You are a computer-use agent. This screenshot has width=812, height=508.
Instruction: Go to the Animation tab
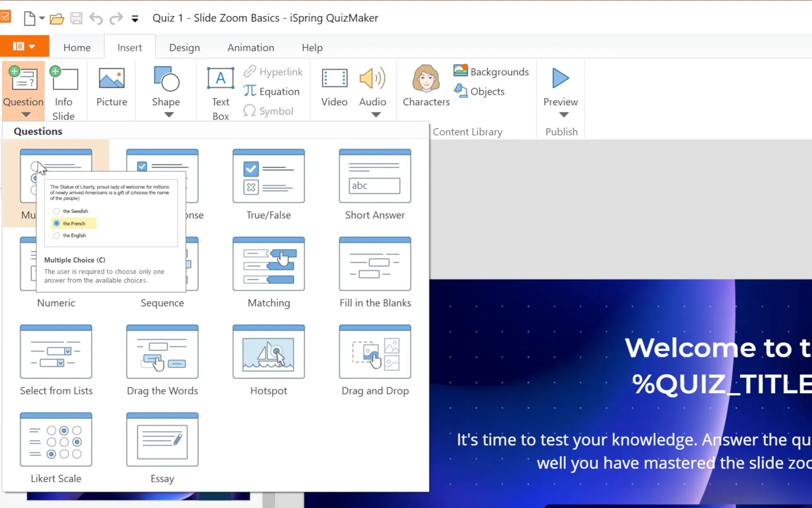[x=251, y=48]
